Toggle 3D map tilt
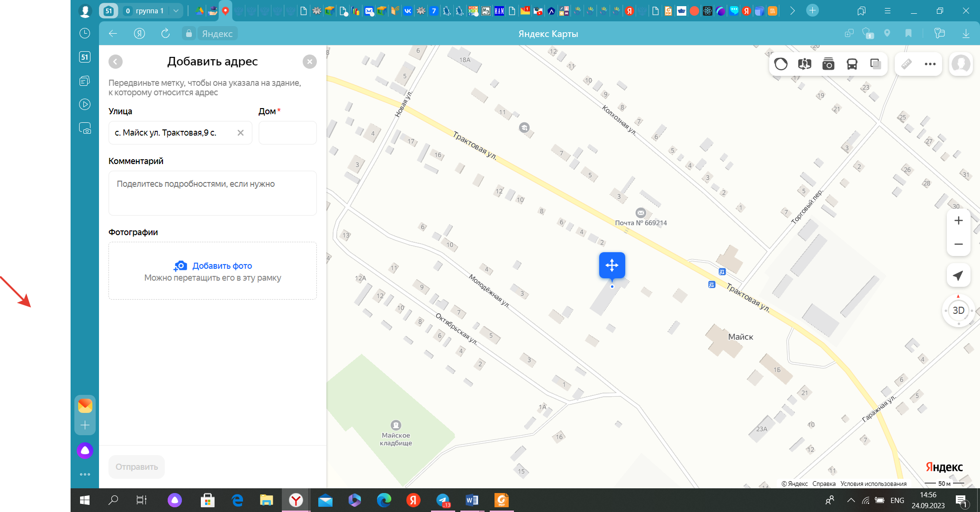980x512 pixels. pyautogui.click(x=959, y=311)
